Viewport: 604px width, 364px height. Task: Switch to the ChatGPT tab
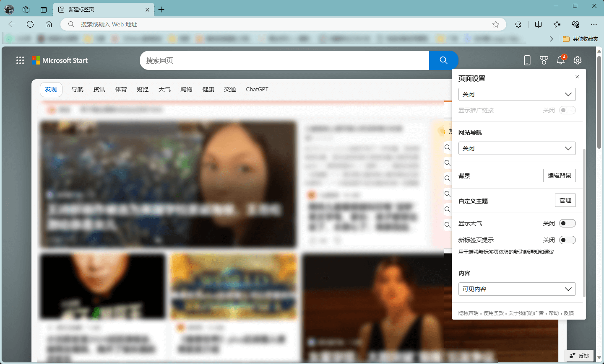coord(257,89)
